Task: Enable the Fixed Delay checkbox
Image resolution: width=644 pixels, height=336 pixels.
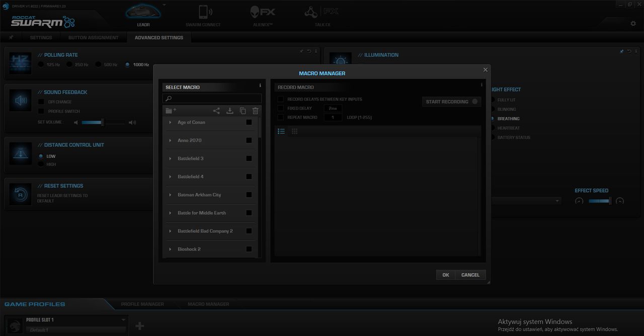Action: [x=281, y=108]
